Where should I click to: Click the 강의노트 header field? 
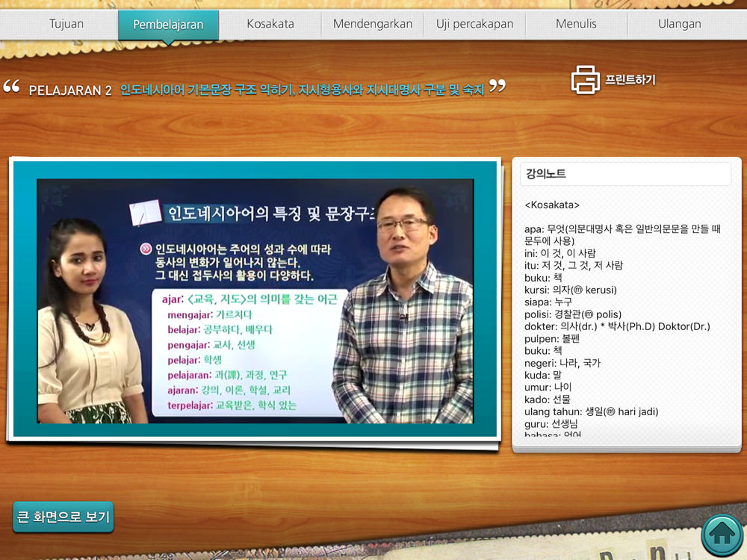pos(625,174)
